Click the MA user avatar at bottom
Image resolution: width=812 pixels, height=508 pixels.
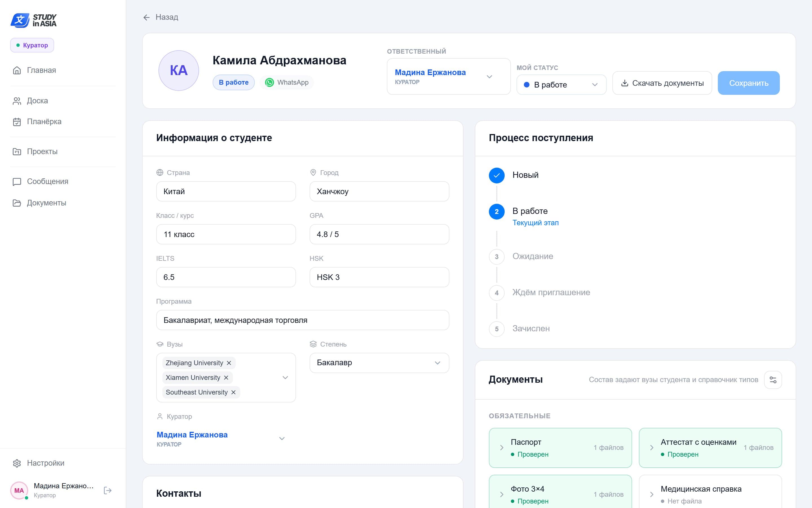pyautogui.click(x=19, y=491)
